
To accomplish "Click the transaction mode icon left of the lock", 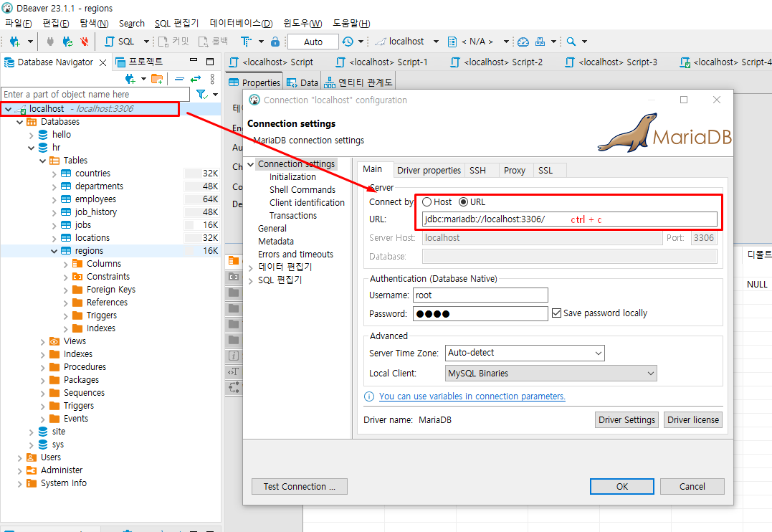I will (x=246, y=42).
